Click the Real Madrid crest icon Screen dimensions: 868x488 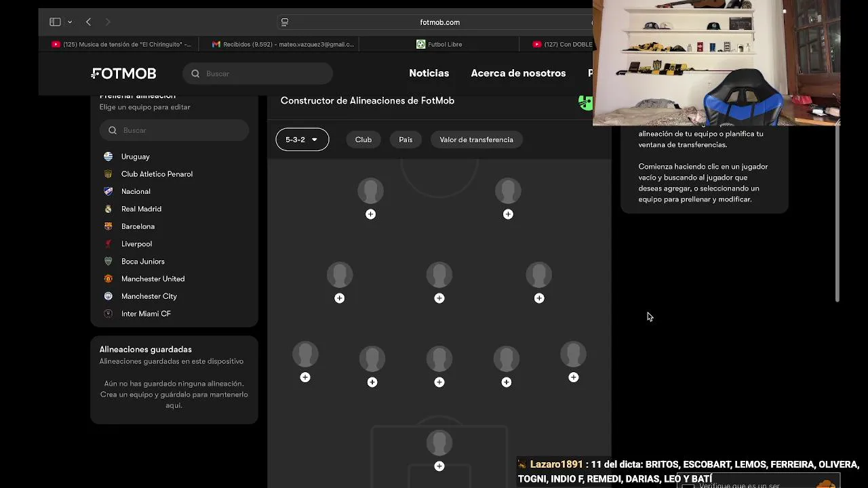click(x=108, y=209)
